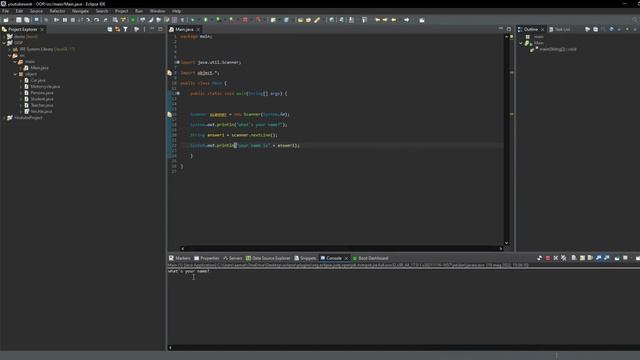Collapse the main package node

point(15,62)
